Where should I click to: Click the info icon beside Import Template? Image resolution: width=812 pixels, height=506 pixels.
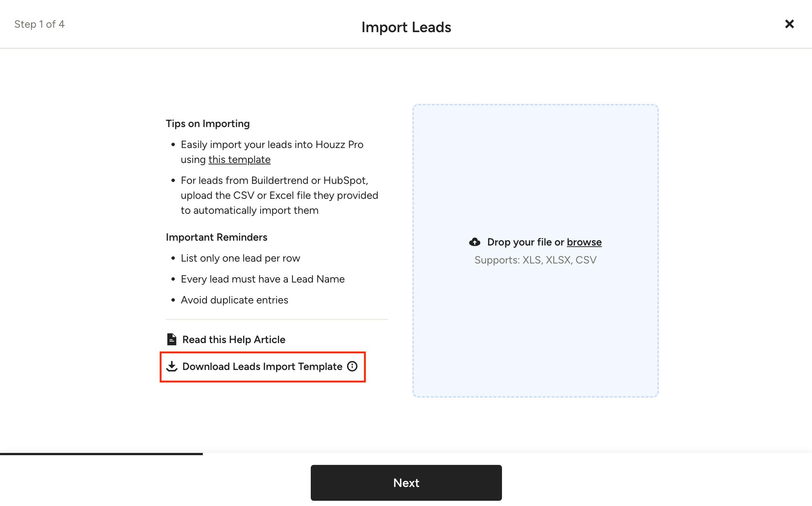352,366
